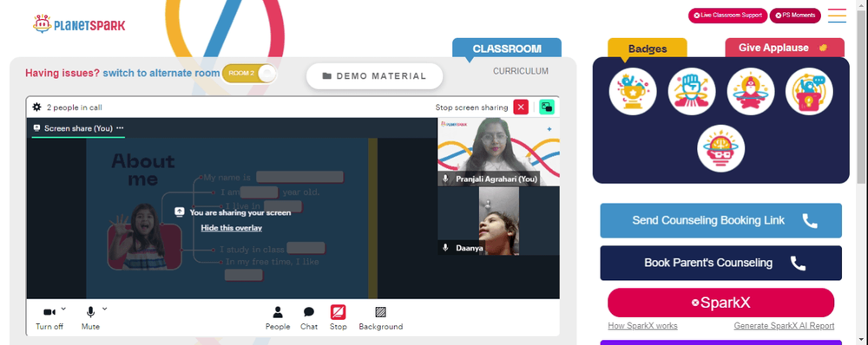Switch to the CURRICULUM tab

pos(520,71)
